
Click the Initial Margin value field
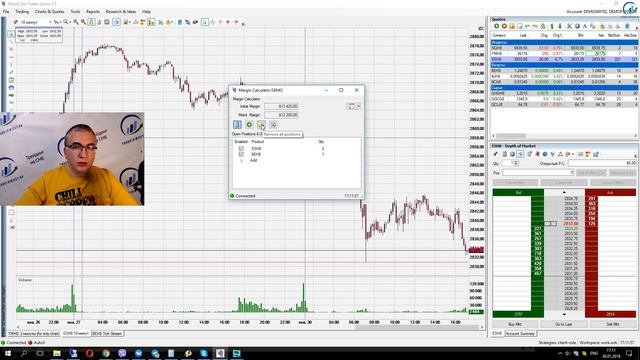tap(281, 106)
